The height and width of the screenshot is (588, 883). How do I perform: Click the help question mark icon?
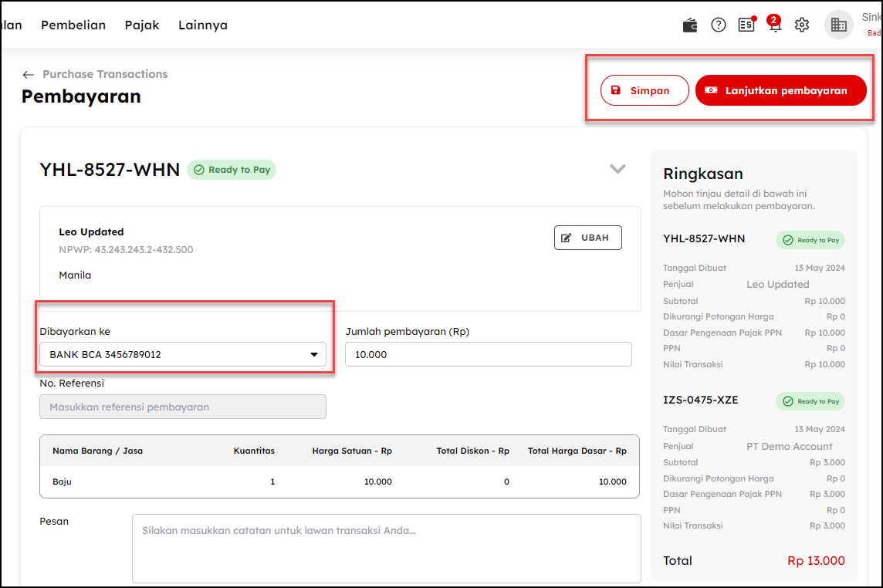719,25
